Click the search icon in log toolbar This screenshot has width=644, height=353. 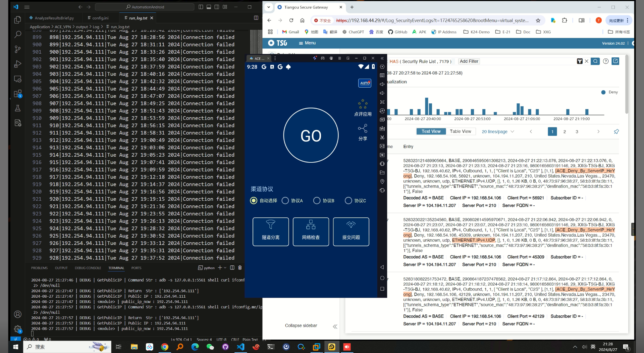pyautogui.click(x=595, y=61)
